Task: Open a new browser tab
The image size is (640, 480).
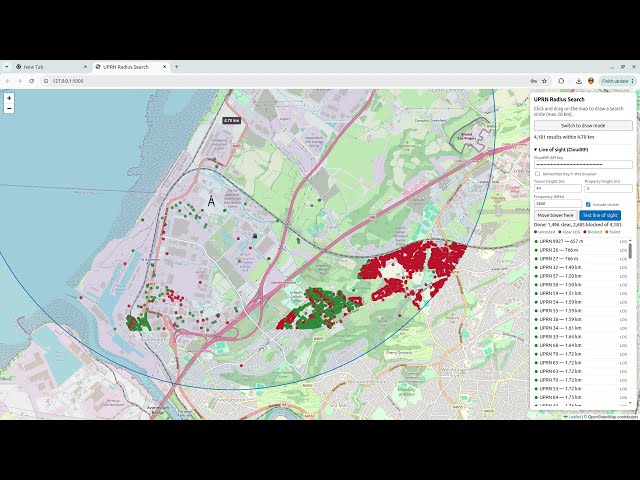Action: coord(176,67)
